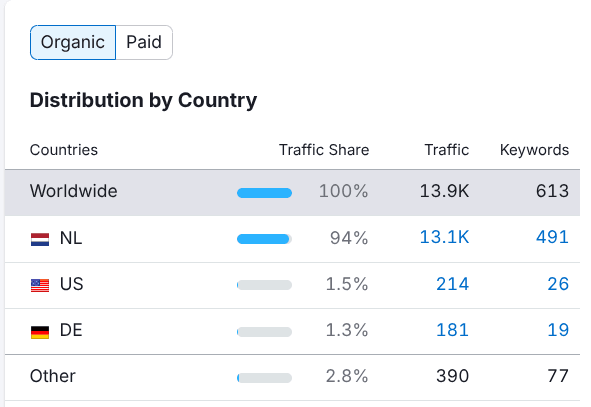Click the United States flag icon

tap(40, 286)
